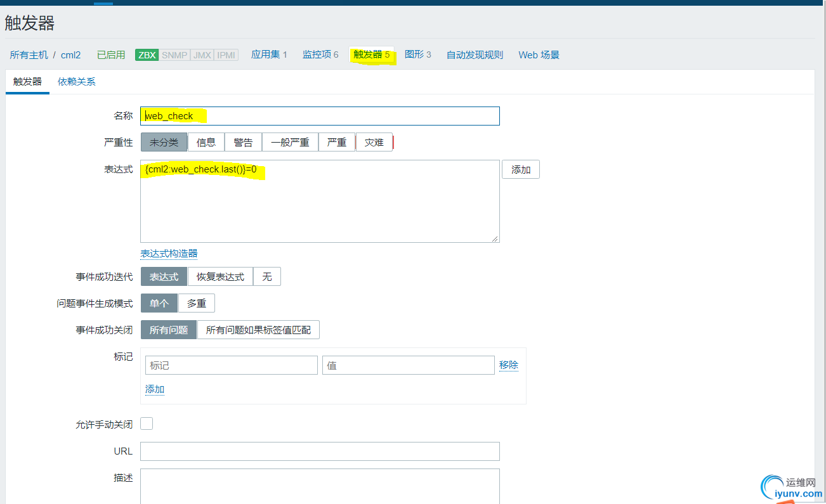Open the 表达式构造器 link
826x504 pixels.
click(169, 254)
